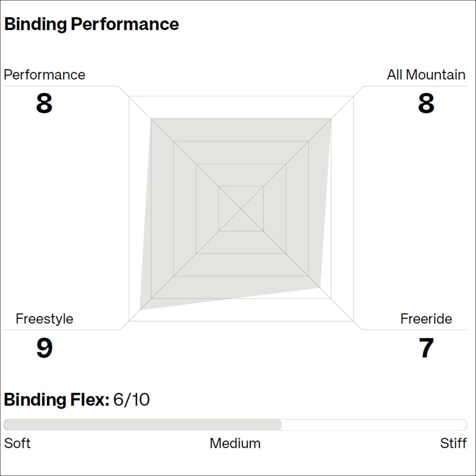This screenshot has height=476, width=476.
Task: Click the All Mountain score 8
Action: [x=426, y=104]
